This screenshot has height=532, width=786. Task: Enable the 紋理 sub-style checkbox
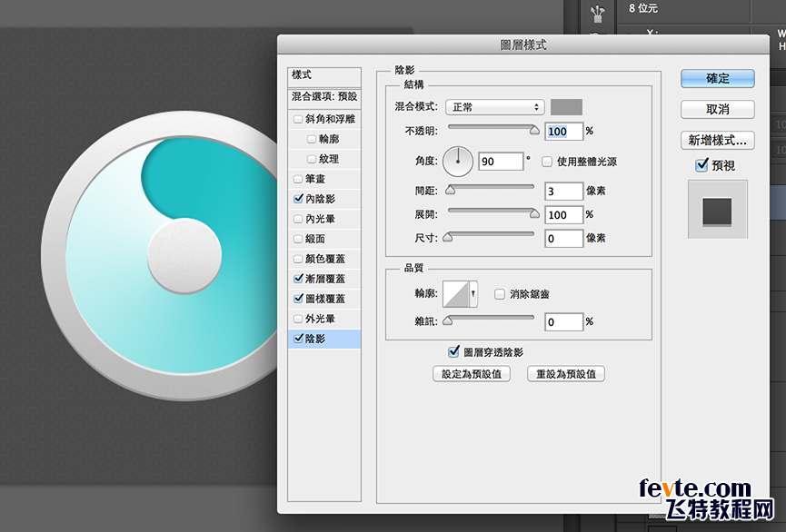(x=312, y=159)
